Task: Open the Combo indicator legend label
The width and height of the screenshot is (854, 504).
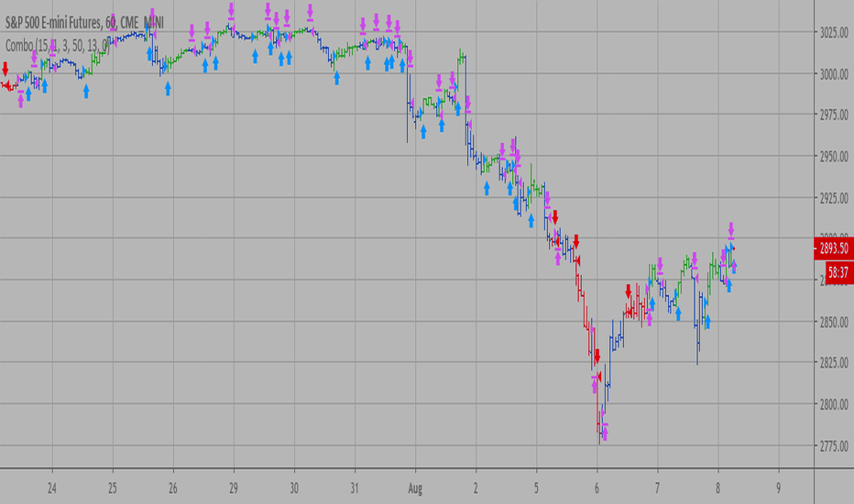Action: coord(58,46)
